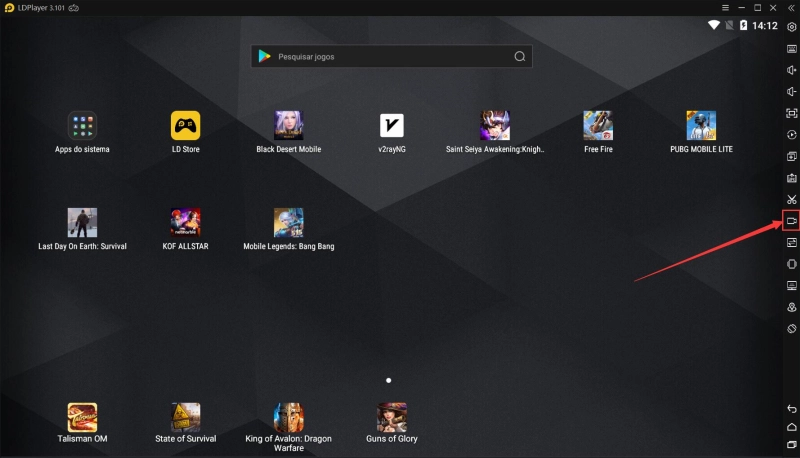Click the magnifier search button
800x458 pixels.
(x=519, y=57)
